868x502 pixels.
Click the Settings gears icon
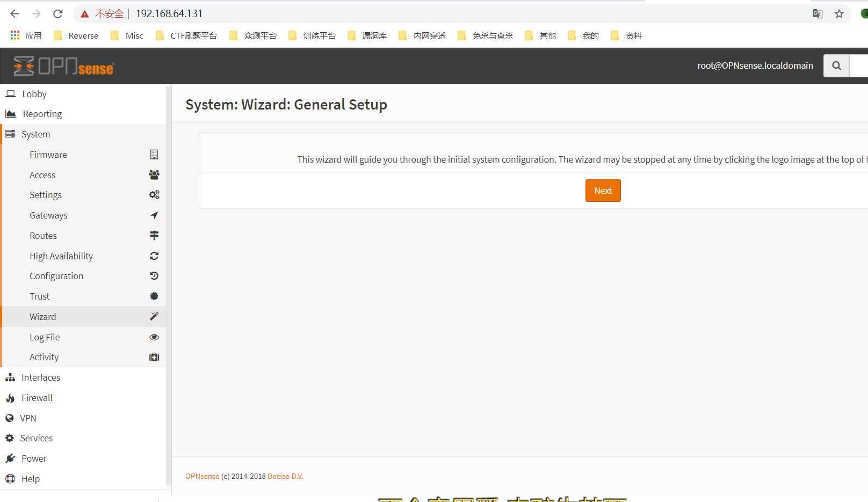tap(154, 195)
